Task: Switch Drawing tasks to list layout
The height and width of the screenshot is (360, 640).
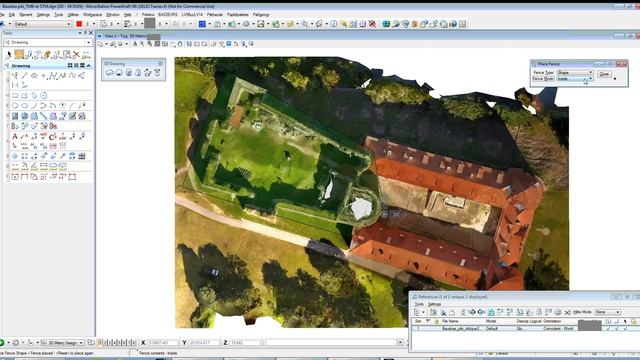Action: coord(76,66)
